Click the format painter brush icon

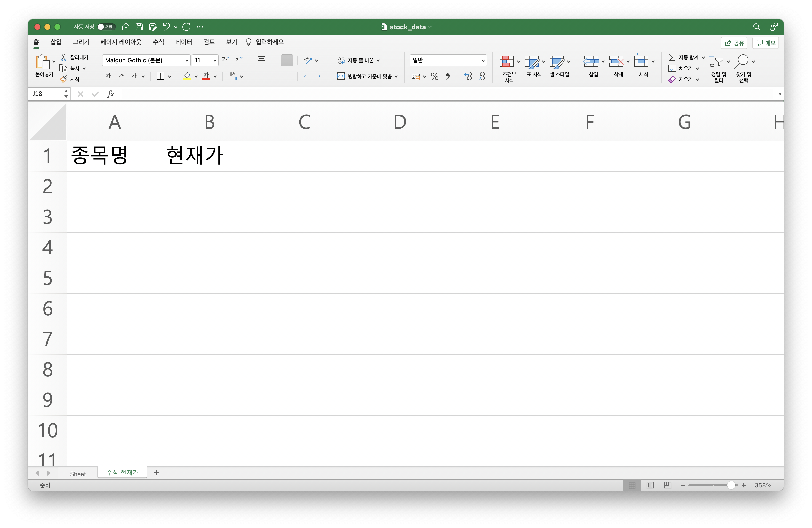coord(64,79)
